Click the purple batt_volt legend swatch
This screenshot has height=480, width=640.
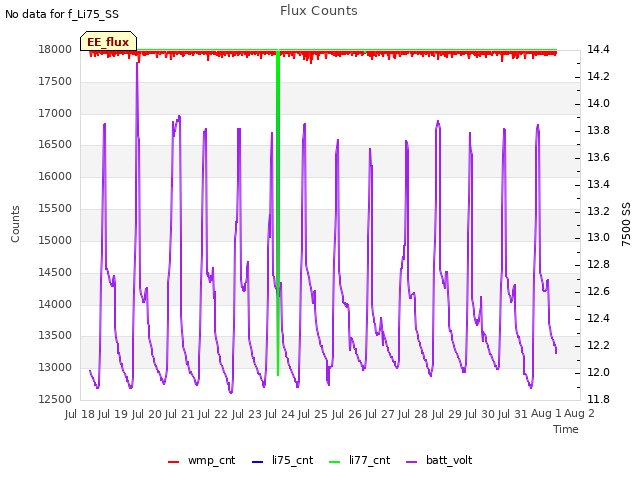(x=412, y=461)
